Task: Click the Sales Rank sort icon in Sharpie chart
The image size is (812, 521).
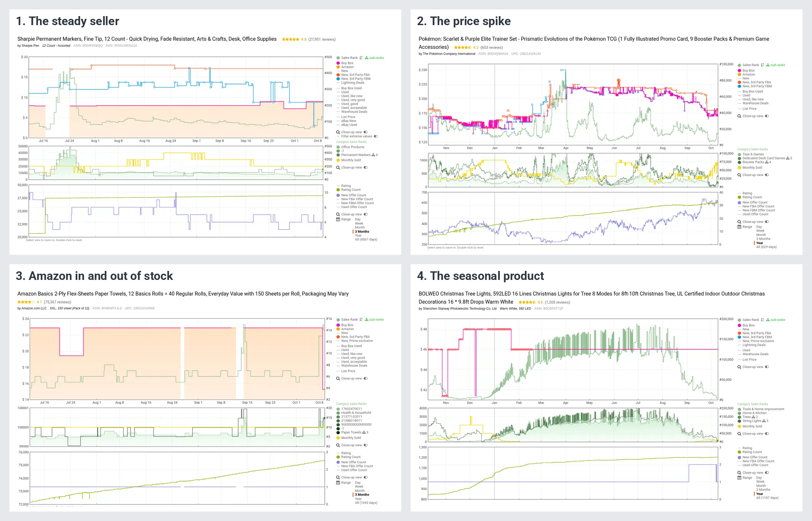Action: 361,58
